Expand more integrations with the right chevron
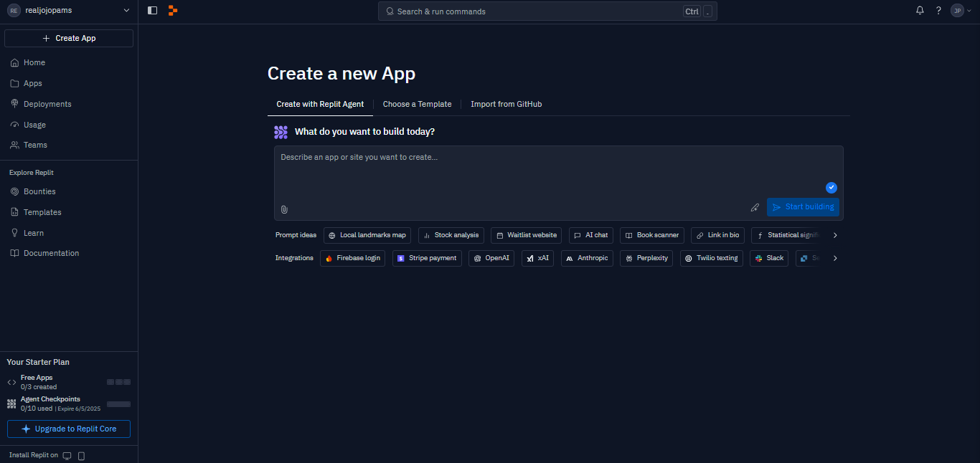 point(834,257)
